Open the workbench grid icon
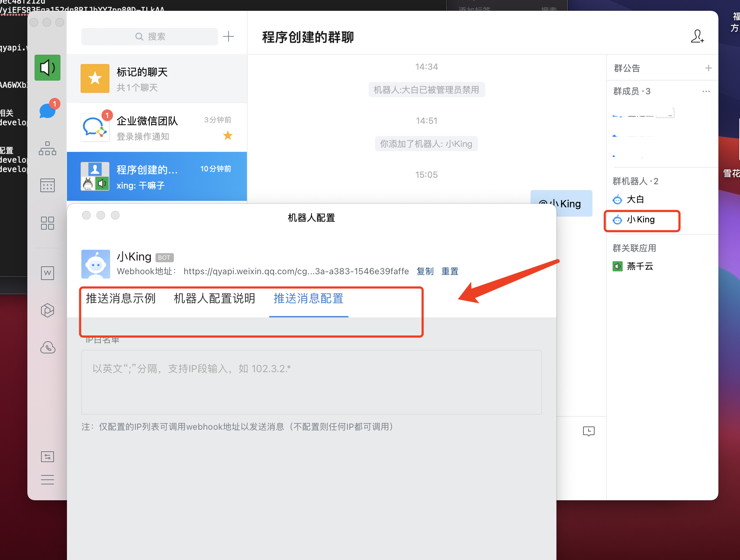Image resolution: width=740 pixels, height=560 pixels. coord(47,223)
